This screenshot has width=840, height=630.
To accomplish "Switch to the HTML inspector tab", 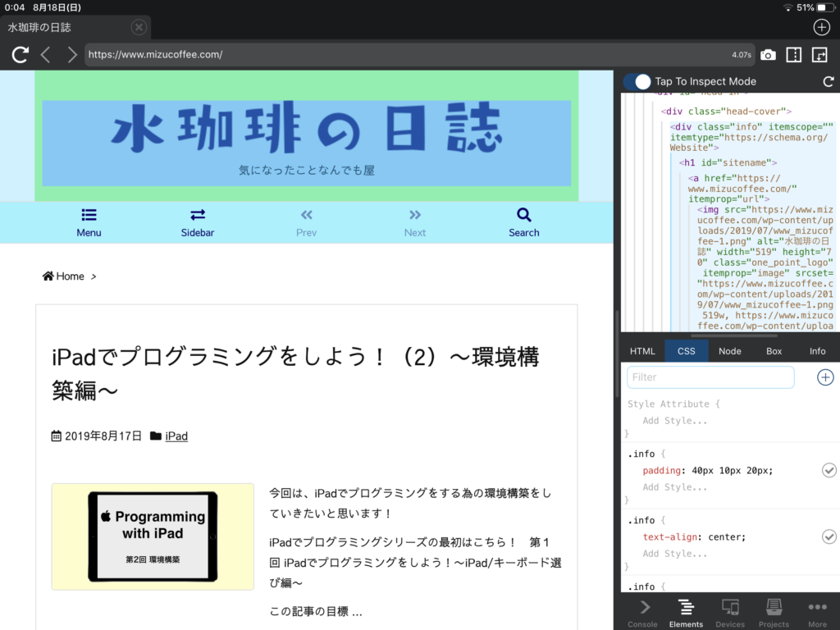I will [642, 351].
